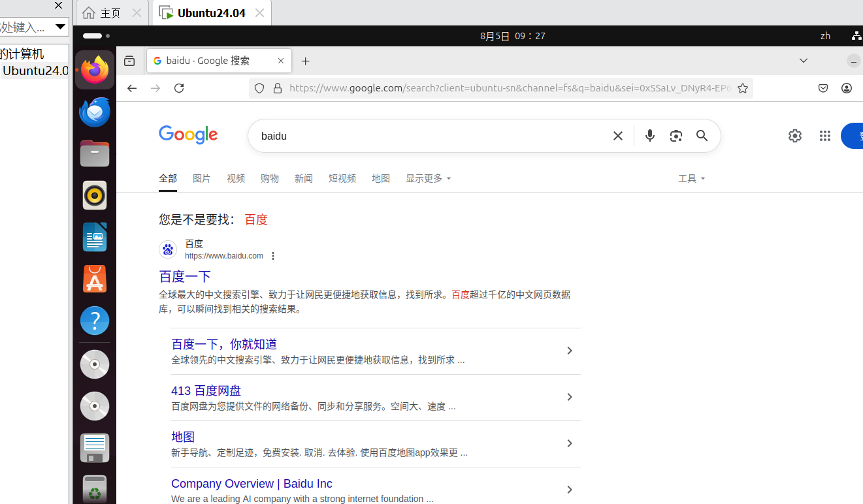
Task: Select the Ubuntu24.04 VMware tab
Action: (x=212, y=13)
